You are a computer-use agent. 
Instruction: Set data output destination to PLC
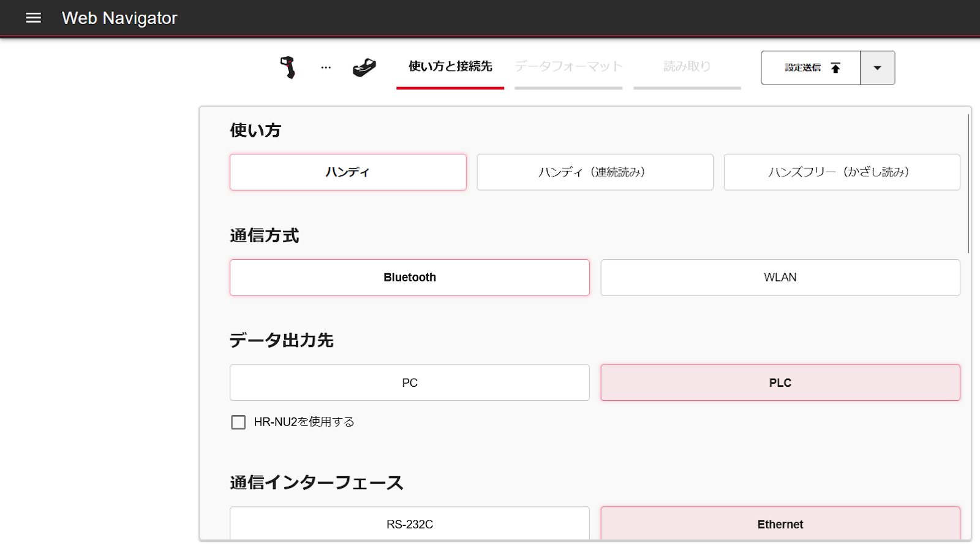780,383
